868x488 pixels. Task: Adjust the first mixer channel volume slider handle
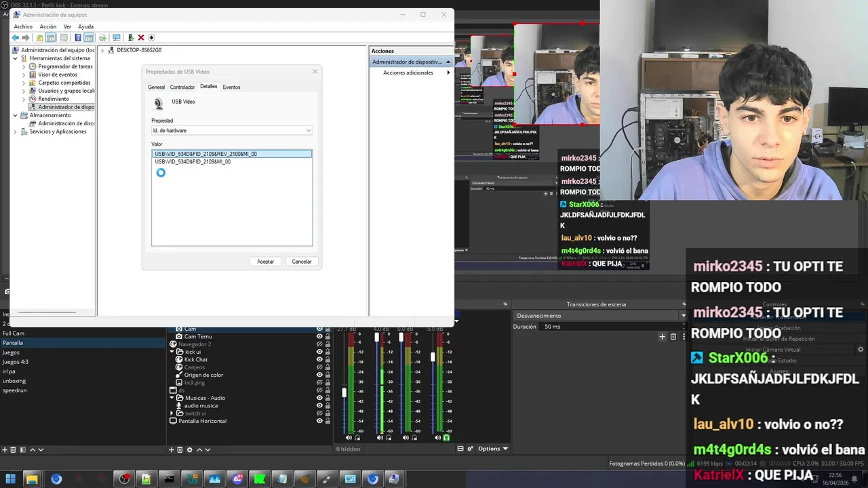point(344,392)
